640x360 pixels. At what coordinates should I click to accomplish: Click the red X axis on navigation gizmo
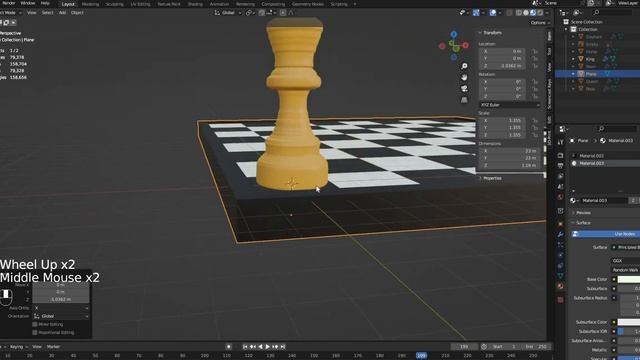click(466, 45)
